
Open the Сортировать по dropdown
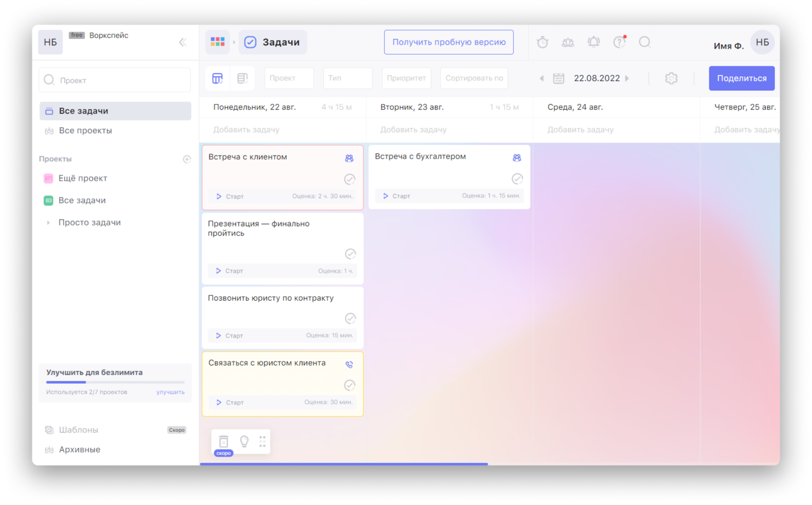(474, 78)
